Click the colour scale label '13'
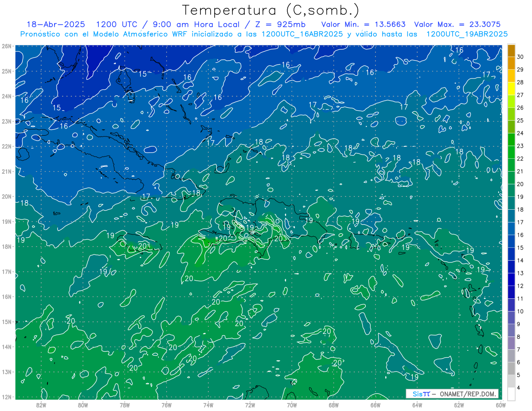This screenshot has height=411, width=532. tap(520, 273)
